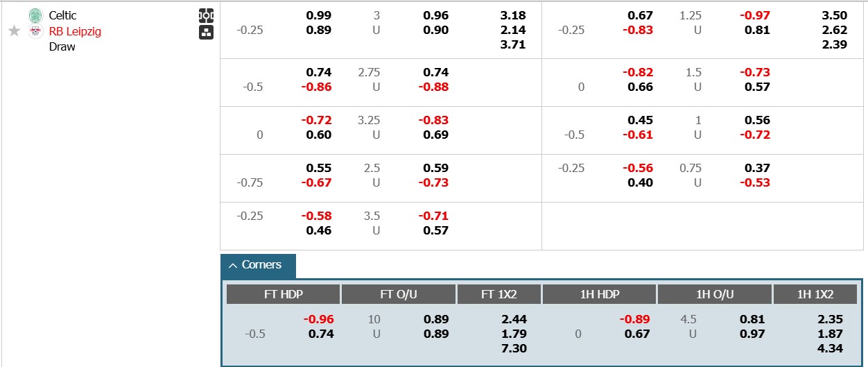Click the FT O/U column header
Screen dimensions: 868x367
(399, 294)
